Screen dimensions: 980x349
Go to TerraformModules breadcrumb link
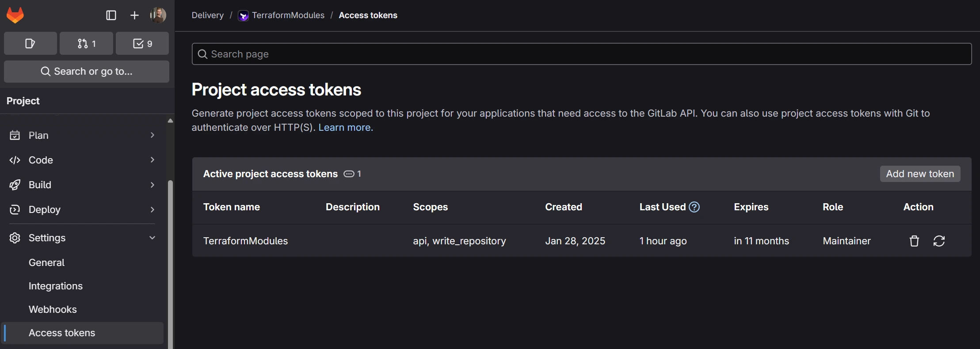tap(288, 15)
